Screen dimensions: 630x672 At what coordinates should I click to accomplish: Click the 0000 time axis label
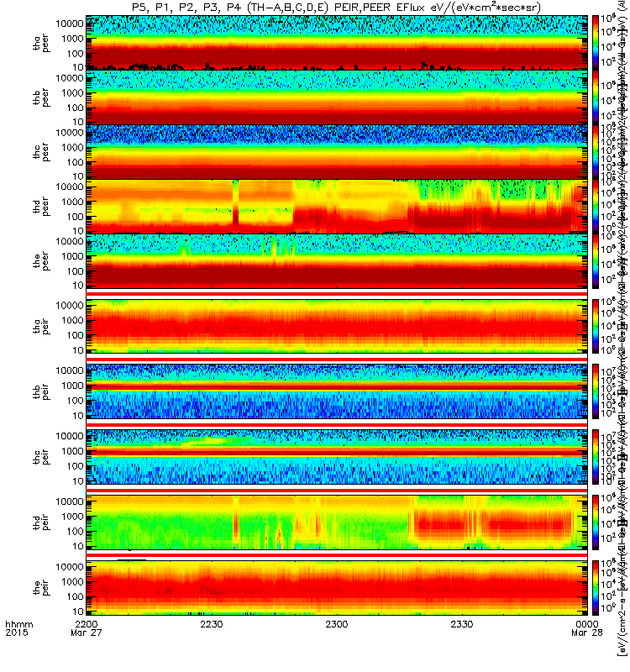(586, 624)
